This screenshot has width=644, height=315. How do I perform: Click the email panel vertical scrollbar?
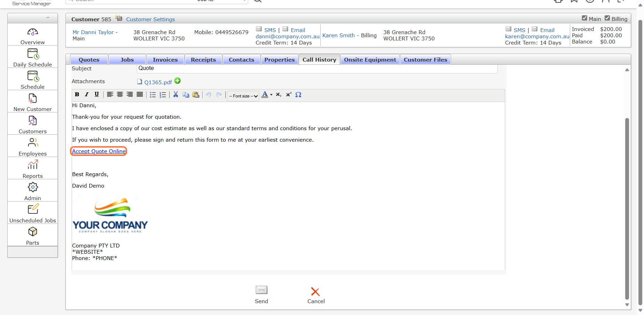pyautogui.click(x=627, y=209)
